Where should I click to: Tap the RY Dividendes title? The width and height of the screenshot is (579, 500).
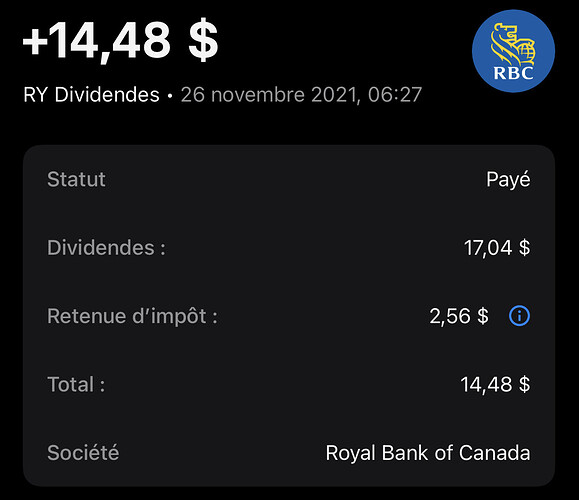click(x=92, y=95)
